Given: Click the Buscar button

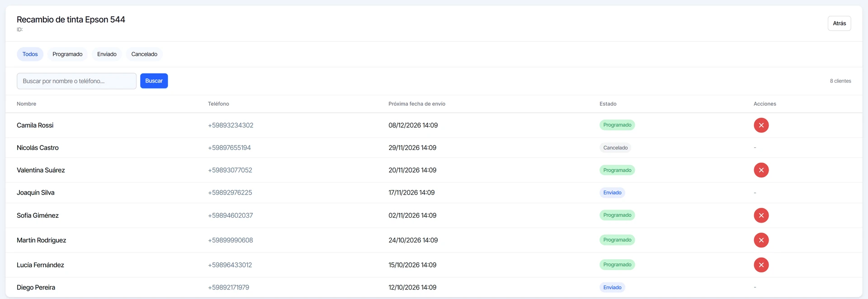Looking at the screenshot, I should coord(154,81).
